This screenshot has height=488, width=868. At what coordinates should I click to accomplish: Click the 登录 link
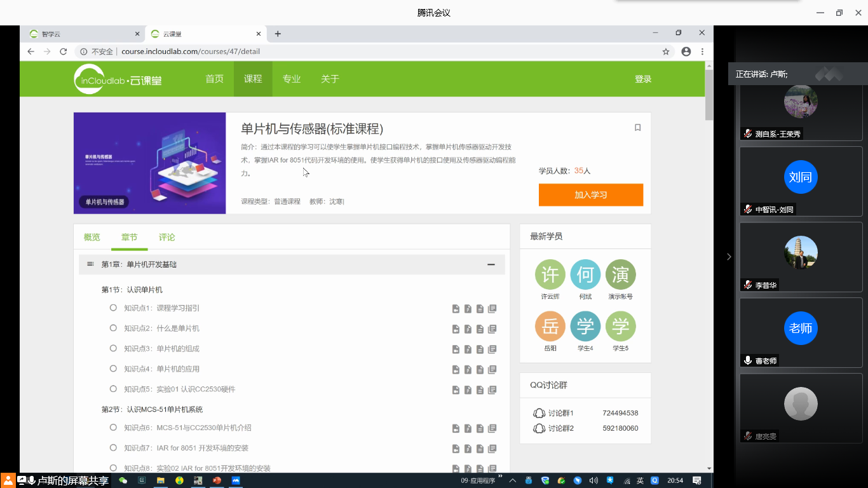(x=643, y=79)
